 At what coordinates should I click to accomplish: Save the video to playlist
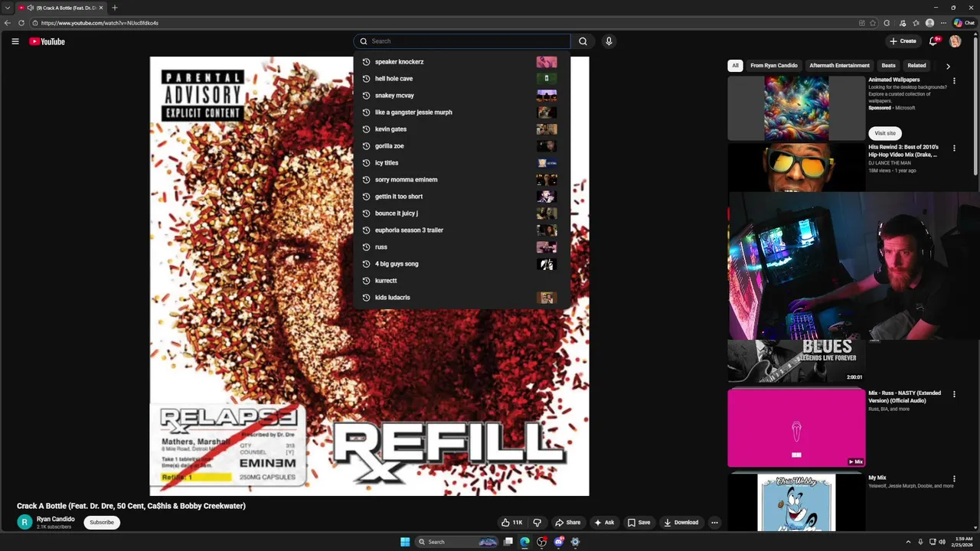(x=639, y=523)
